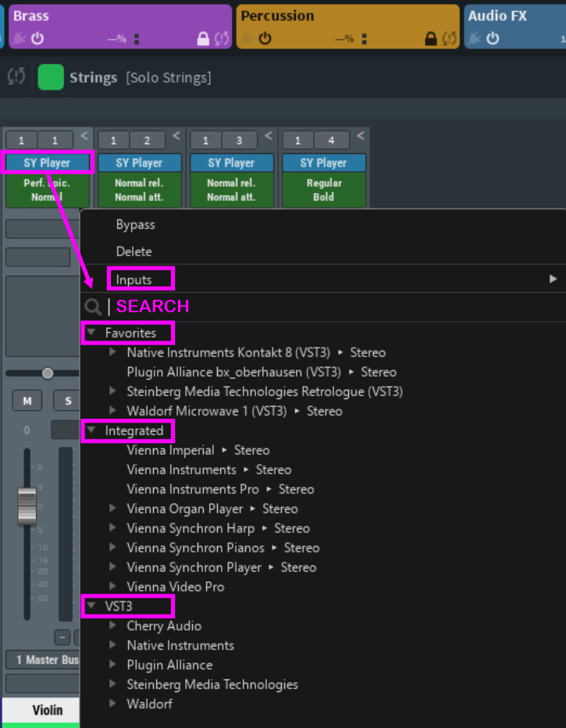Click the Brass instance lock icon
This screenshot has height=728, width=566.
pyautogui.click(x=203, y=38)
